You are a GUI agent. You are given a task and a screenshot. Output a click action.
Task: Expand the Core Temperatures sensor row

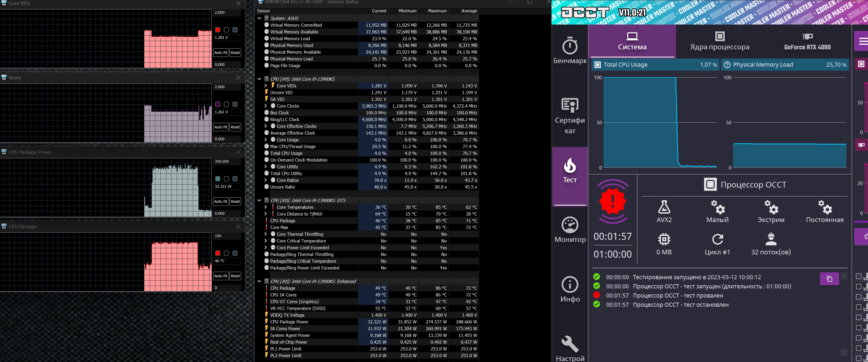tap(265, 207)
